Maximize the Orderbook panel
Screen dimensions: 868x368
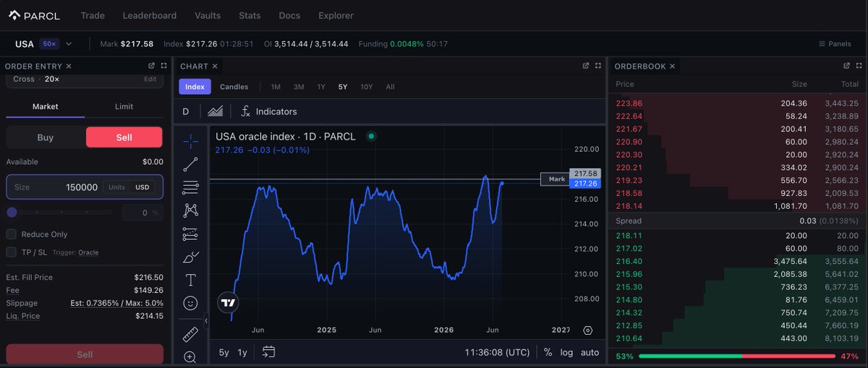coord(859,66)
